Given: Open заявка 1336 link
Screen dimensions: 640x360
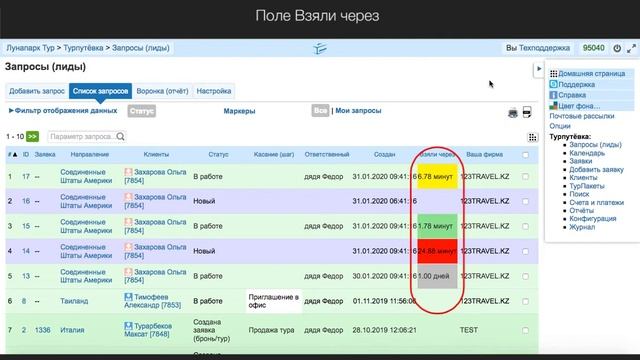Looking at the screenshot, I should click(43, 330).
